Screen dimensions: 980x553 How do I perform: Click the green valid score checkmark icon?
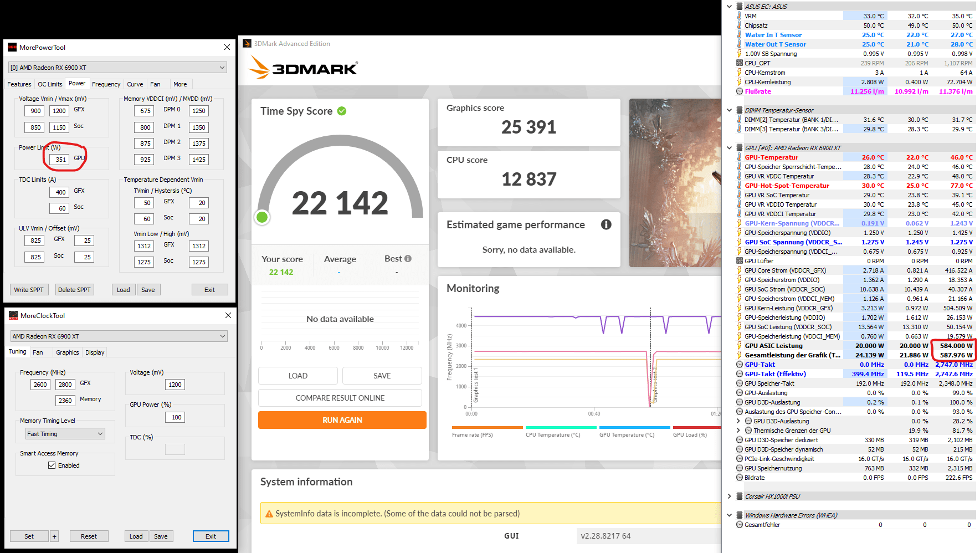[342, 111]
